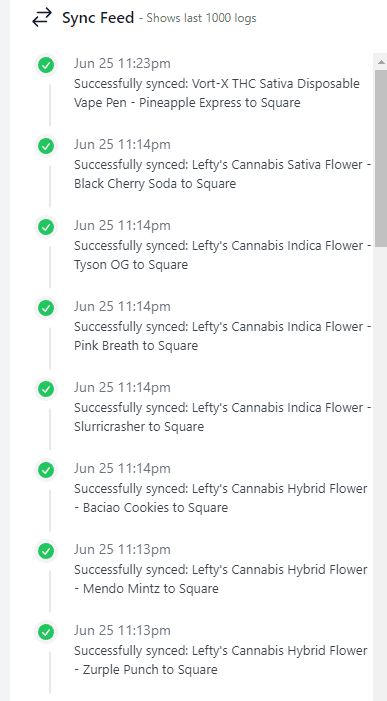
Task: Click the green check for Zurple Punch sync
Action: coord(46,632)
